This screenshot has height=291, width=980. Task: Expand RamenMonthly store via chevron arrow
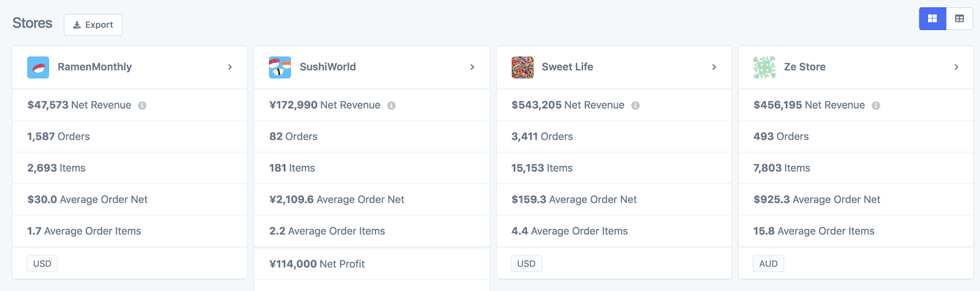point(230,67)
